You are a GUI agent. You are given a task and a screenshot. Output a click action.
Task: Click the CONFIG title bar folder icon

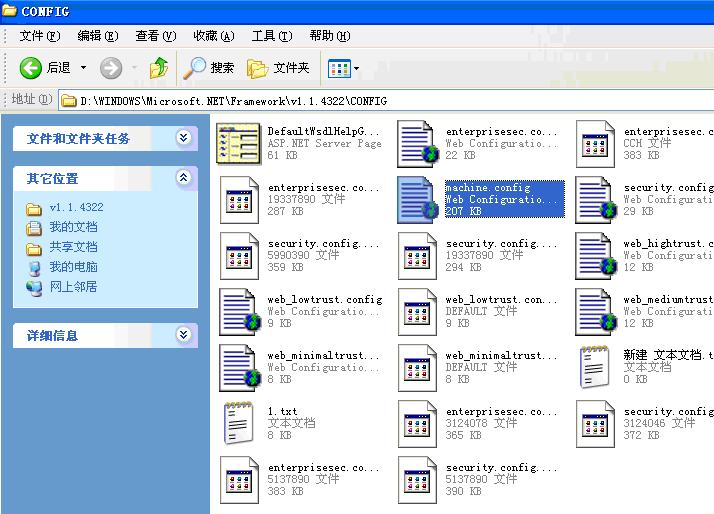[10, 10]
